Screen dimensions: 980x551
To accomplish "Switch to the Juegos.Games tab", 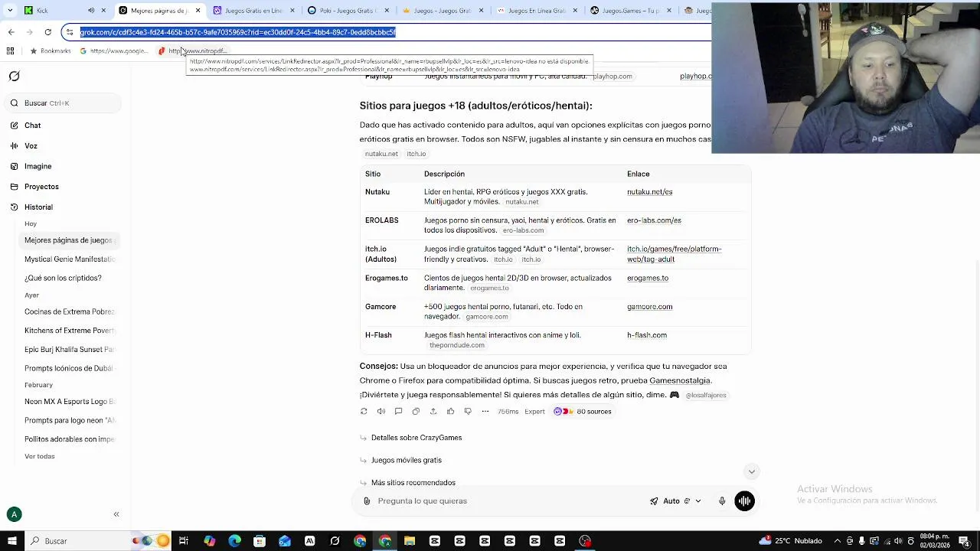I will tap(631, 11).
